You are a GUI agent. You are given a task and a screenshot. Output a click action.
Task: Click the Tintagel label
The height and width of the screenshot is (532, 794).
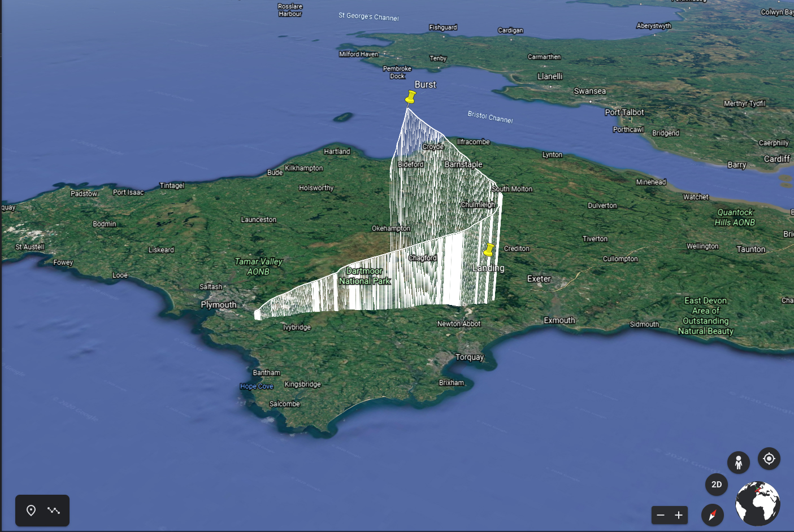[x=172, y=186]
